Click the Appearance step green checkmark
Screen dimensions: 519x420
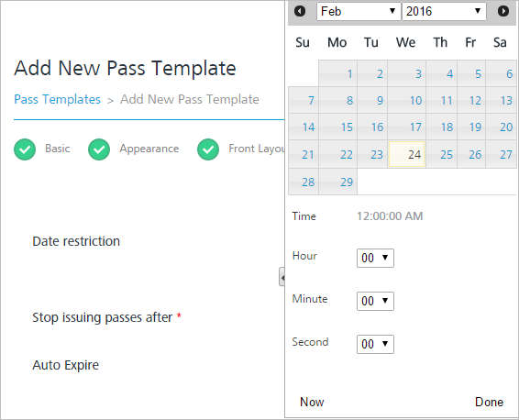tap(99, 149)
